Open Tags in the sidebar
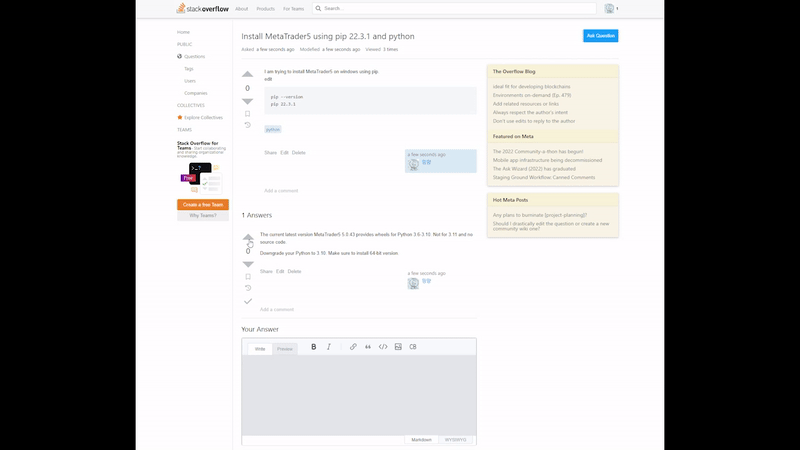This screenshot has height=450, width=800. [x=189, y=69]
